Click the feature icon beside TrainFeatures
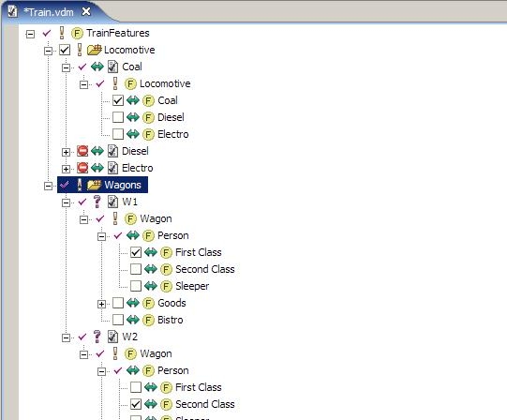Screen dimensions: 507x420 [x=77, y=34]
